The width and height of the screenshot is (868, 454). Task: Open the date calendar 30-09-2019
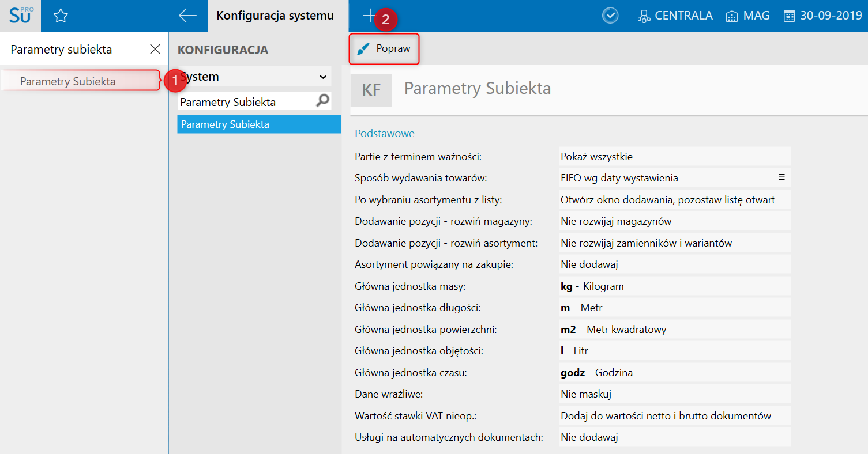(822, 16)
